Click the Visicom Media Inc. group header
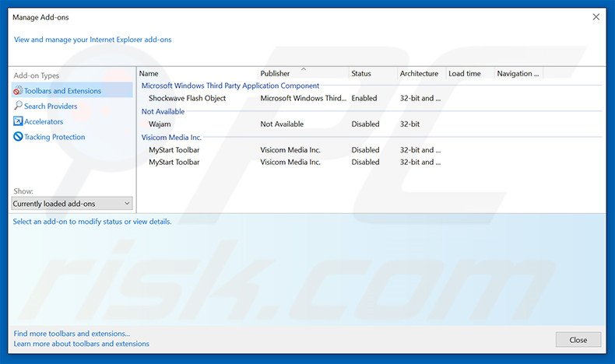This screenshot has width=615, height=364. pyautogui.click(x=171, y=137)
